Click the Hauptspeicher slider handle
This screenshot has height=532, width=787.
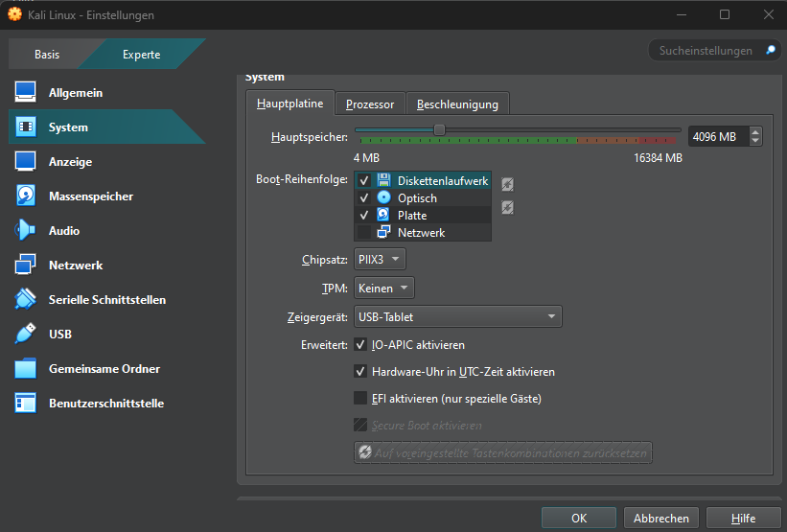[x=439, y=130]
